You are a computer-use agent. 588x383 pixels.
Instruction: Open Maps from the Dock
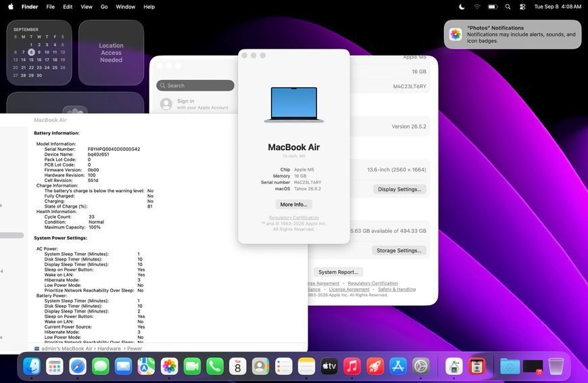[146, 367]
